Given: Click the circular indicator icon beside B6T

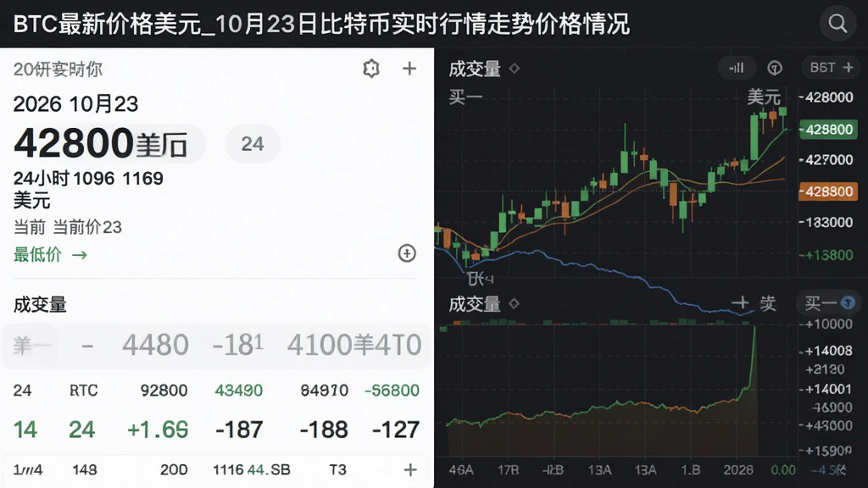Looking at the screenshot, I should [x=775, y=68].
